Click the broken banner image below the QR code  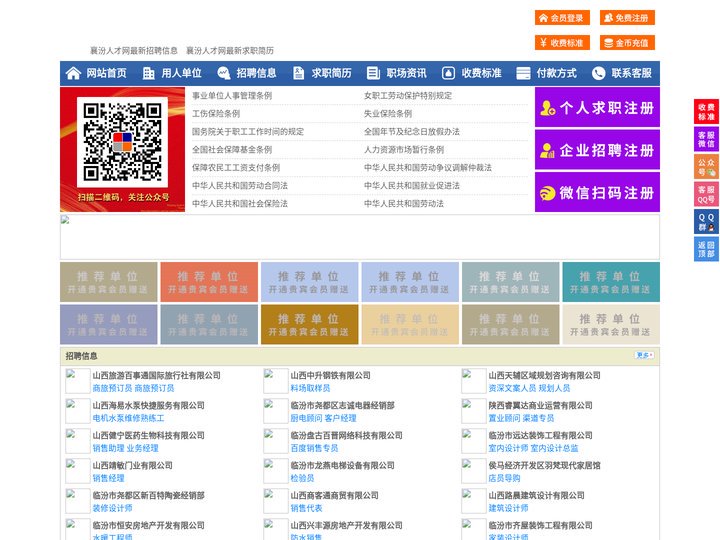360,237
